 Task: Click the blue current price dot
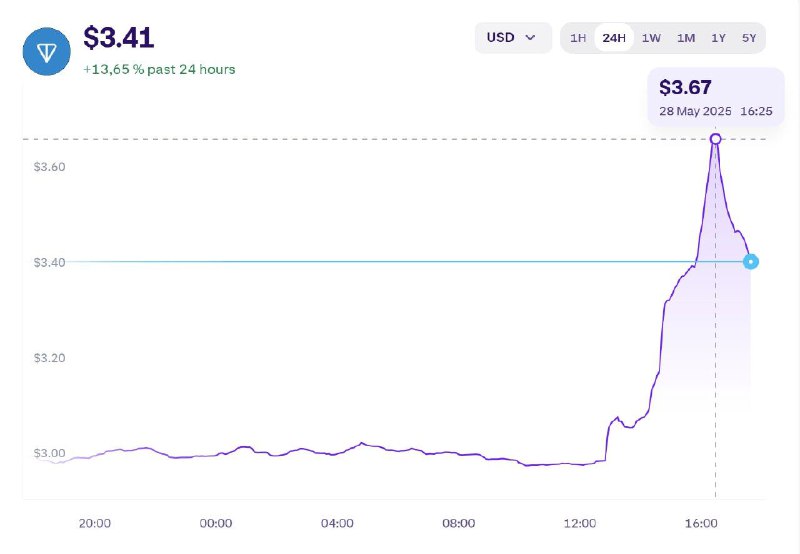pos(751,262)
